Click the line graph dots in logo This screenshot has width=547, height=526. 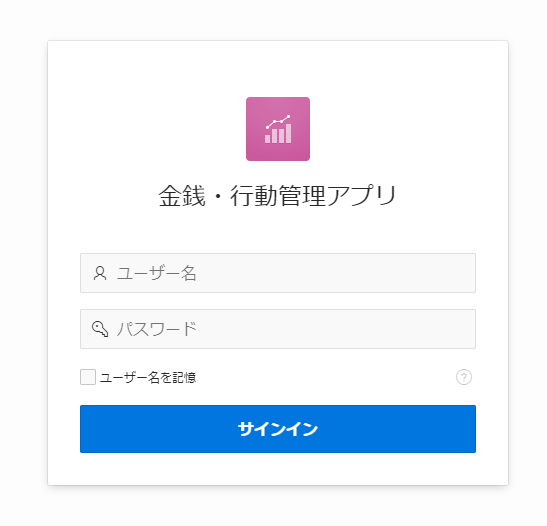point(278,121)
